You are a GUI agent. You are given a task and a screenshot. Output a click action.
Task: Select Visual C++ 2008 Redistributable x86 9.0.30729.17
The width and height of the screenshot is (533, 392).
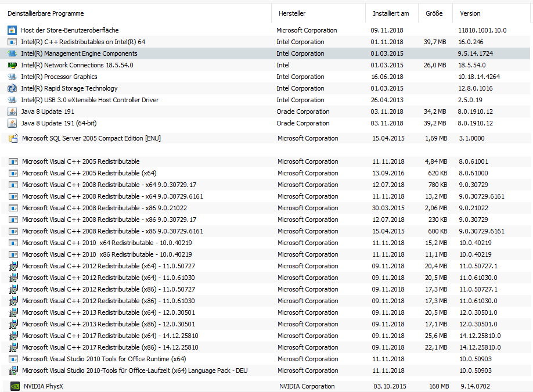pyautogui.click(x=109, y=220)
